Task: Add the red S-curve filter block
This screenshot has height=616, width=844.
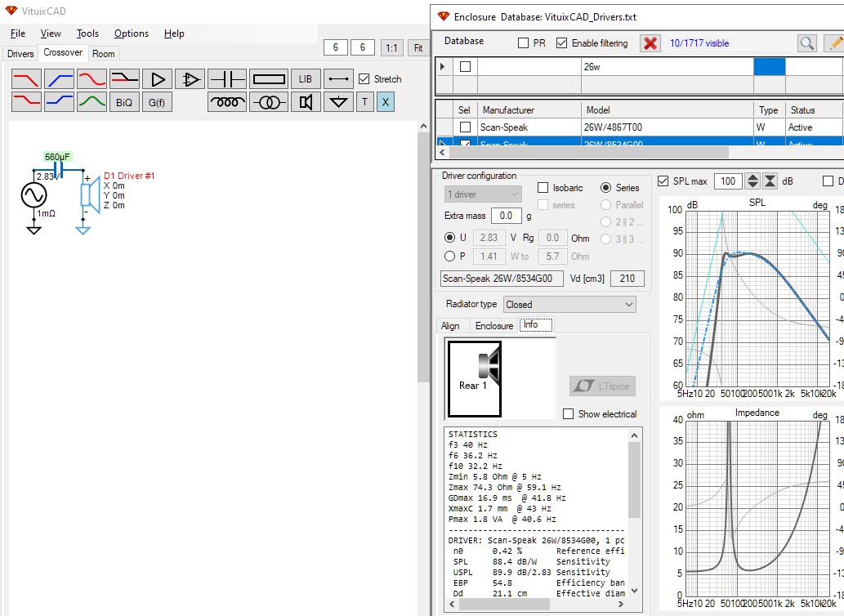Action: (92, 79)
